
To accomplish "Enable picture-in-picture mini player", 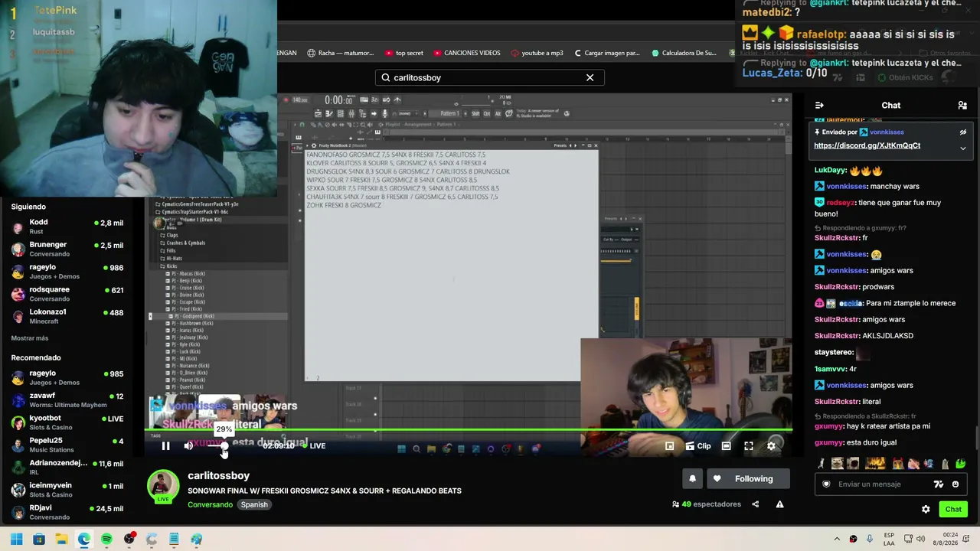I will 669,445.
